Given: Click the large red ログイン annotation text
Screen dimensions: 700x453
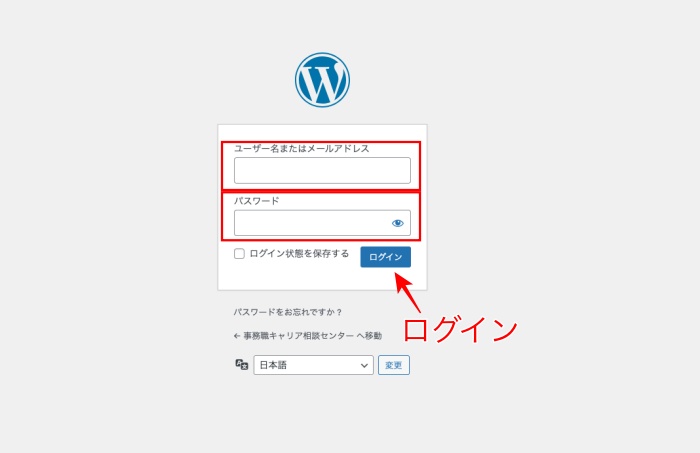Looking at the screenshot, I should [x=460, y=330].
